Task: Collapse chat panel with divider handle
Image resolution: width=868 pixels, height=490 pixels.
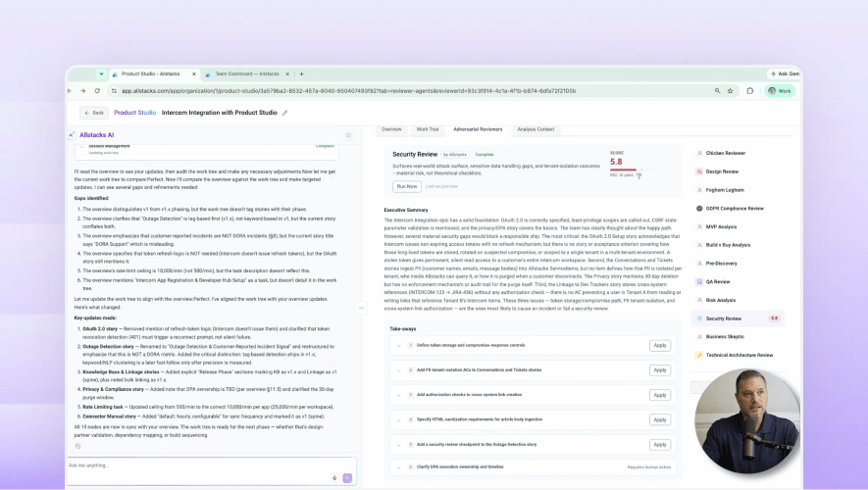Action: [x=361, y=308]
